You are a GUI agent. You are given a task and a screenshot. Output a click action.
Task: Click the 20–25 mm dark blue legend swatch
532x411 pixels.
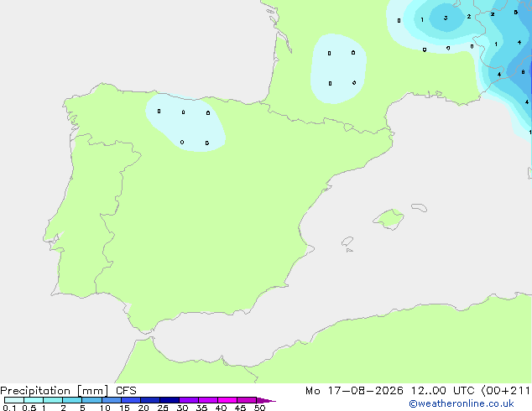pos(150,400)
